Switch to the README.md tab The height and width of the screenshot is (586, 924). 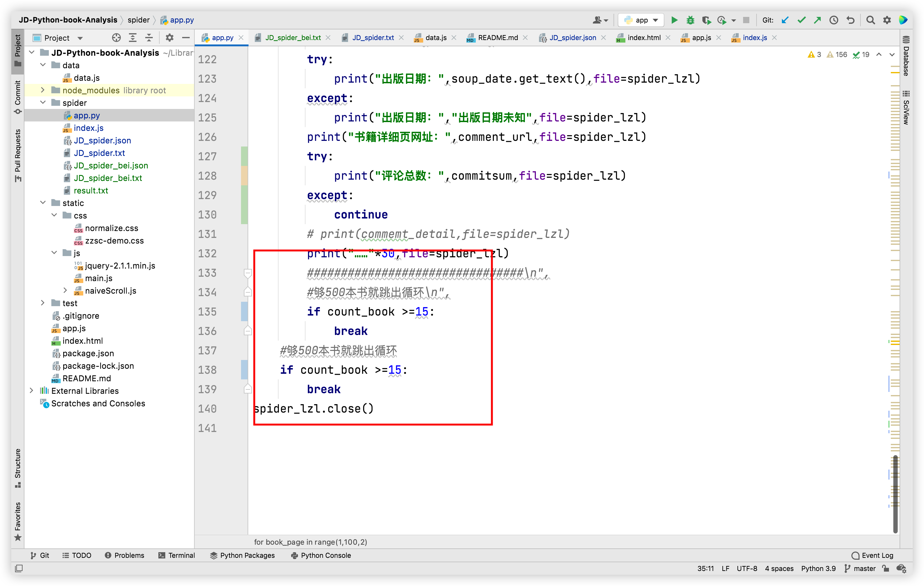pyautogui.click(x=497, y=38)
